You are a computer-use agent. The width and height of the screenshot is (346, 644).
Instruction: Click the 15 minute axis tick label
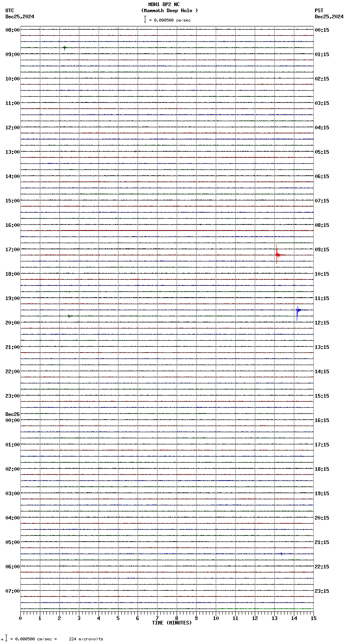tap(313, 618)
